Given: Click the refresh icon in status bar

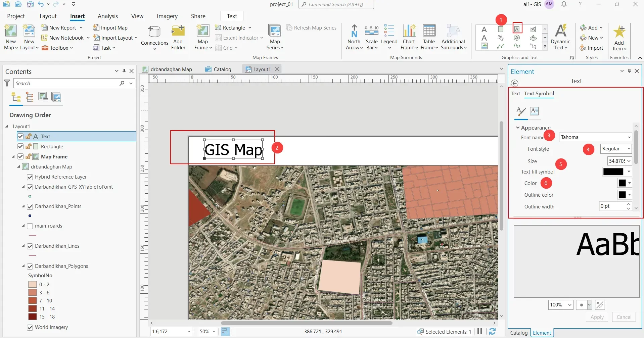Looking at the screenshot, I should click(x=492, y=332).
